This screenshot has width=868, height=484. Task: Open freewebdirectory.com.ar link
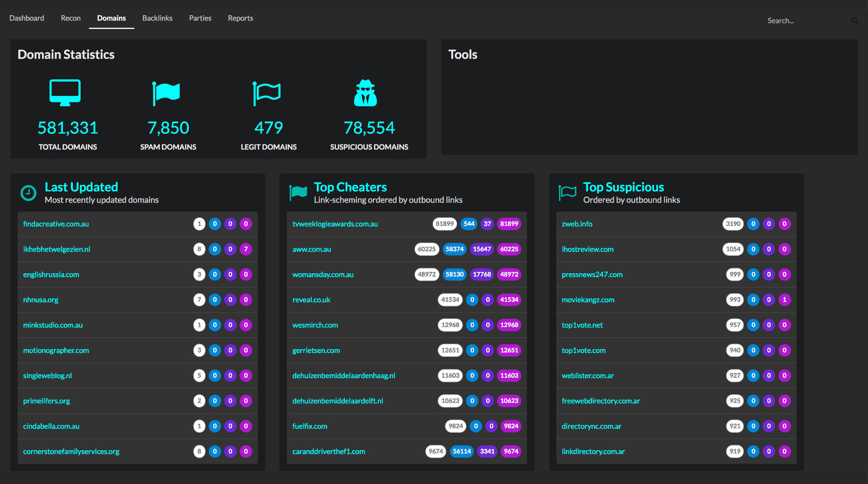pyautogui.click(x=601, y=401)
